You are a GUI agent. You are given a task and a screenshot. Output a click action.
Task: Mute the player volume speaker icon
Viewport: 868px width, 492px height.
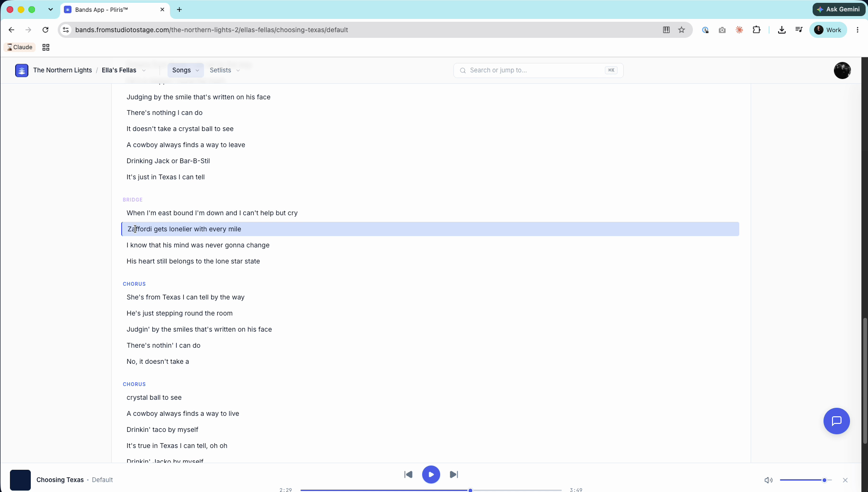(768, 480)
